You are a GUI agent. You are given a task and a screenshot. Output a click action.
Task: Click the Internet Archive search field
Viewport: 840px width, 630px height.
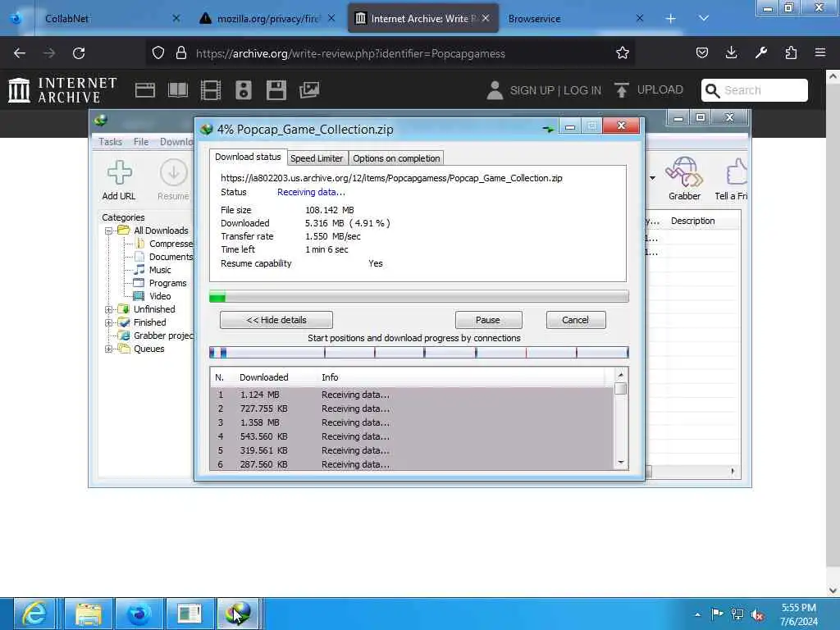point(755,90)
